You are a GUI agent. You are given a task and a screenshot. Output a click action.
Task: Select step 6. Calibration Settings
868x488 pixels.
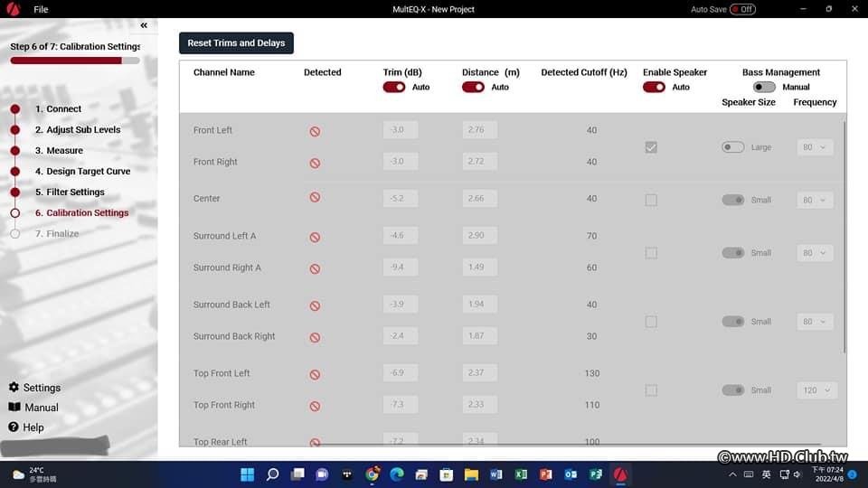(82, 213)
